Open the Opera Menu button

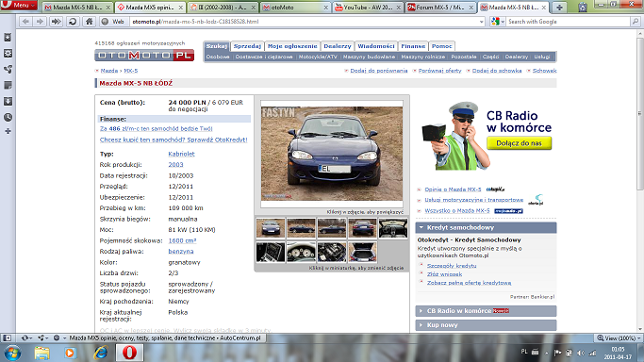click(19, 5)
